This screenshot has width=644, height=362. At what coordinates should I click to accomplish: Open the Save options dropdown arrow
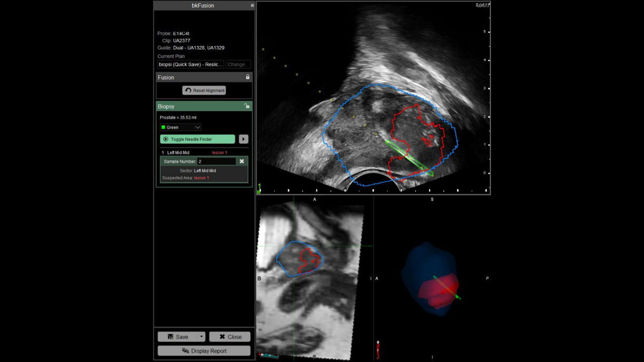(x=200, y=336)
